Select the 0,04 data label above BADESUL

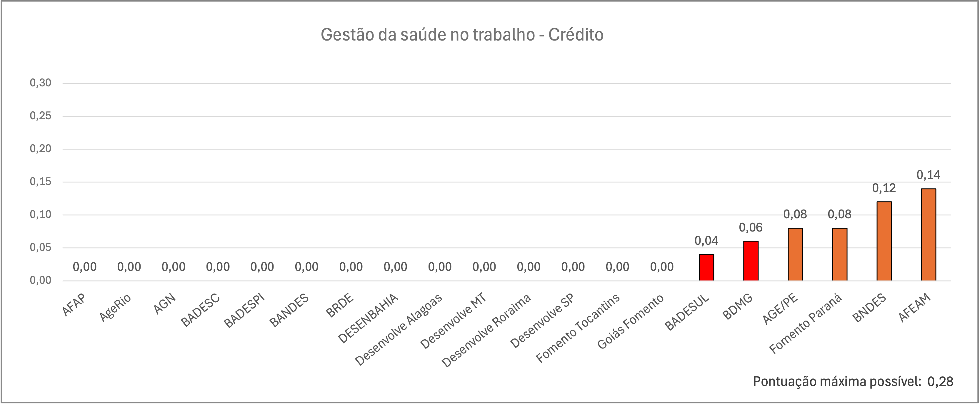(x=706, y=241)
